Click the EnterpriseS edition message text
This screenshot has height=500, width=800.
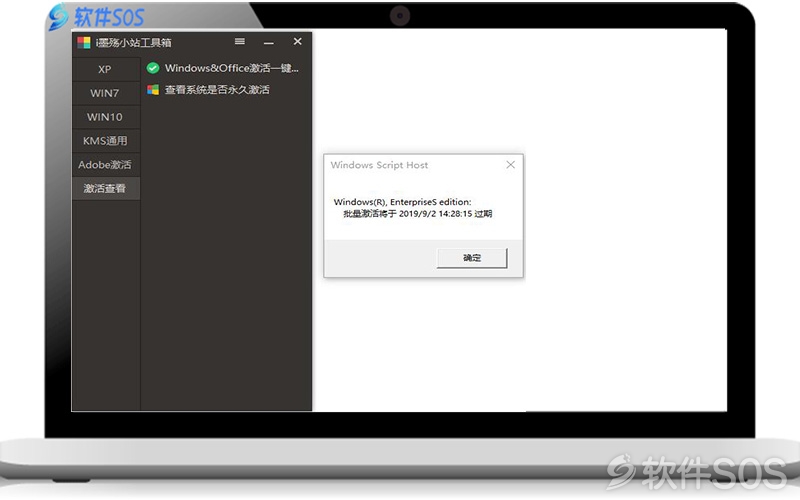[403, 202]
